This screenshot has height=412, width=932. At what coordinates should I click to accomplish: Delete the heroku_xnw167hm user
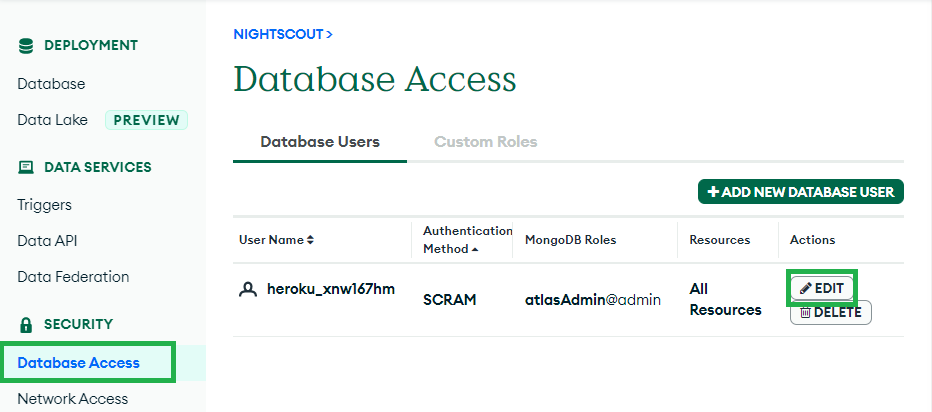coord(830,313)
